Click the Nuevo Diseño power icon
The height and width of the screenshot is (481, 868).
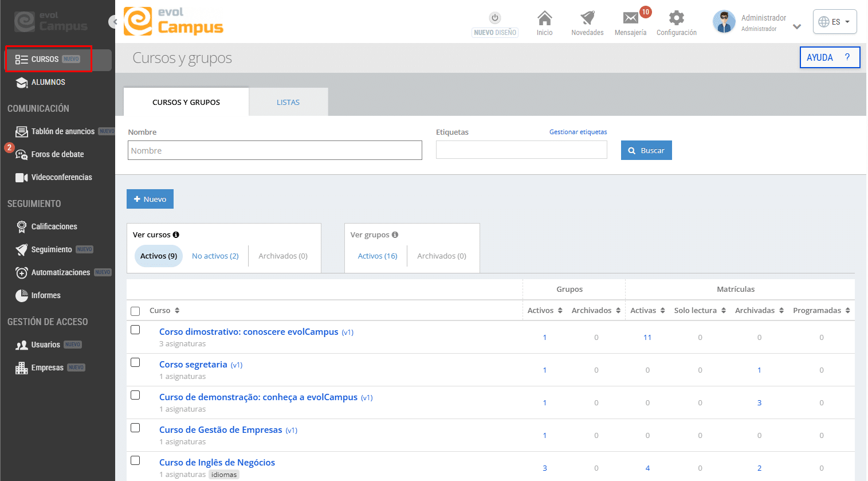495,18
